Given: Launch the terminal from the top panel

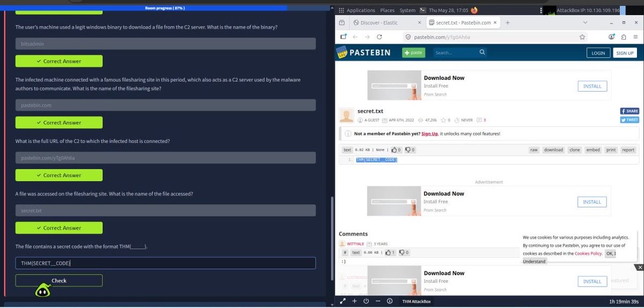Looking at the screenshot, I should pos(423,10).
